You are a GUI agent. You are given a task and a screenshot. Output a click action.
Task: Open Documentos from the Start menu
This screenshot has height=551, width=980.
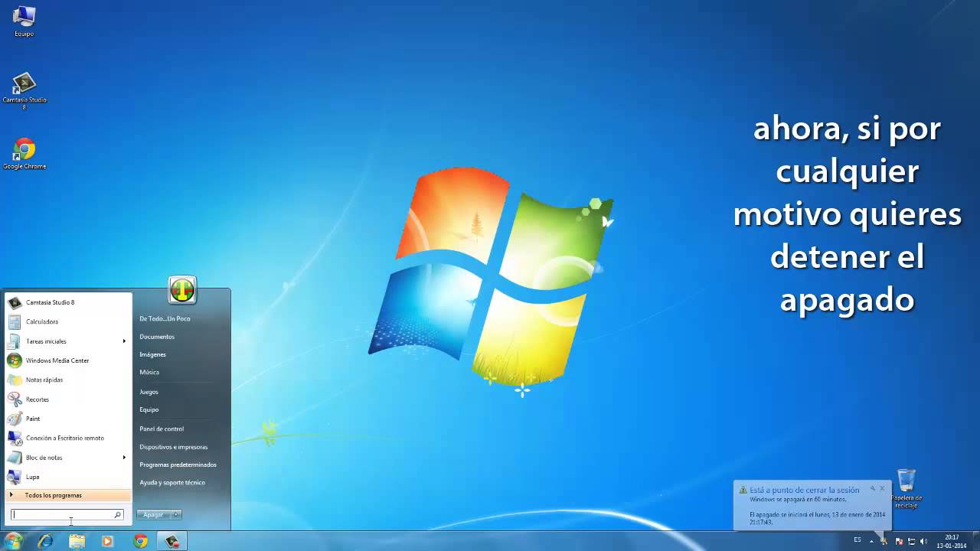(x=157, y=337)
